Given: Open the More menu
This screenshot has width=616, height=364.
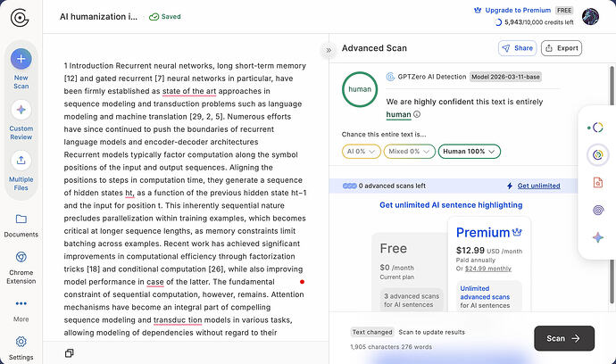Looking at the screenshot, I should coord(21,310).
